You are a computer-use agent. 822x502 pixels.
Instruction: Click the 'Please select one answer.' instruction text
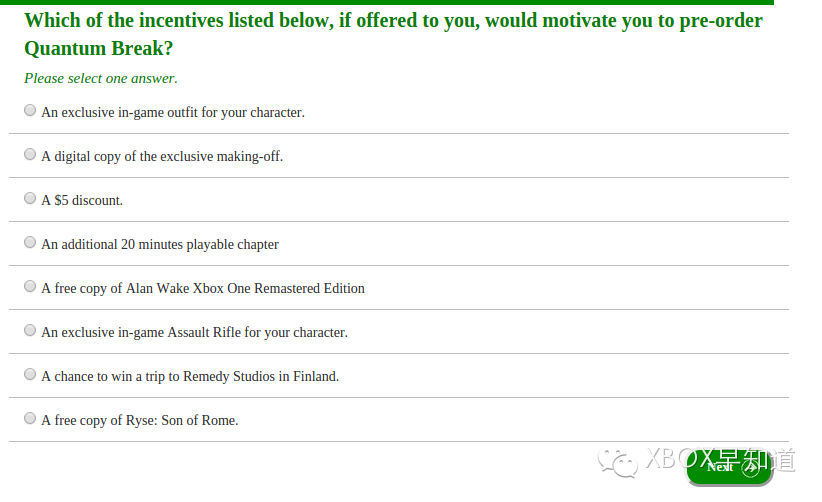(x=101, y=79)
